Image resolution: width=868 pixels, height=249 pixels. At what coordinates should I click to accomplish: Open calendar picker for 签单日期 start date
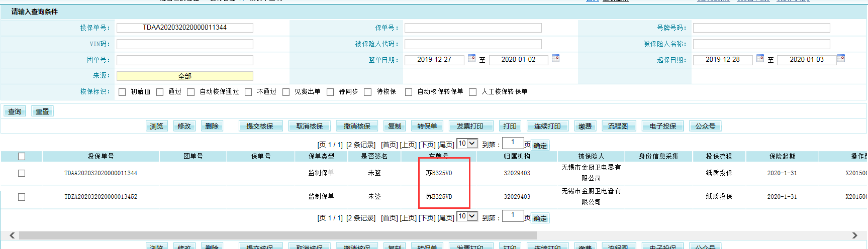click(471, 58)
